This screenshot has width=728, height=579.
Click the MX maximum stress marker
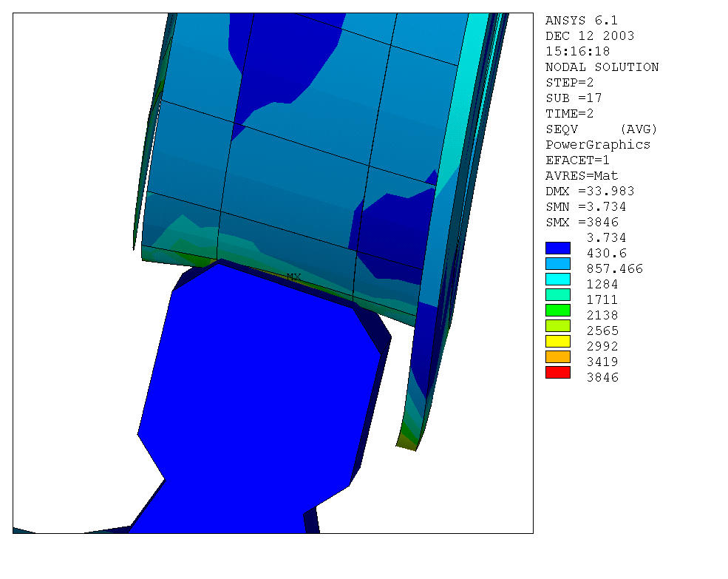coord(294,277)
